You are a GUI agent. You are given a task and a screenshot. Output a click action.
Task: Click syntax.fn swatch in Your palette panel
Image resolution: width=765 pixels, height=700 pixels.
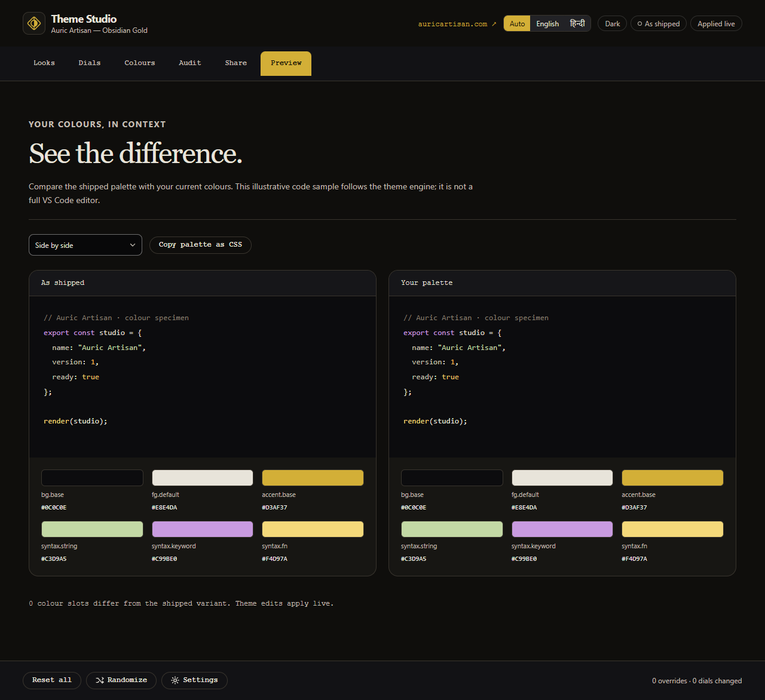coord(672,529)
